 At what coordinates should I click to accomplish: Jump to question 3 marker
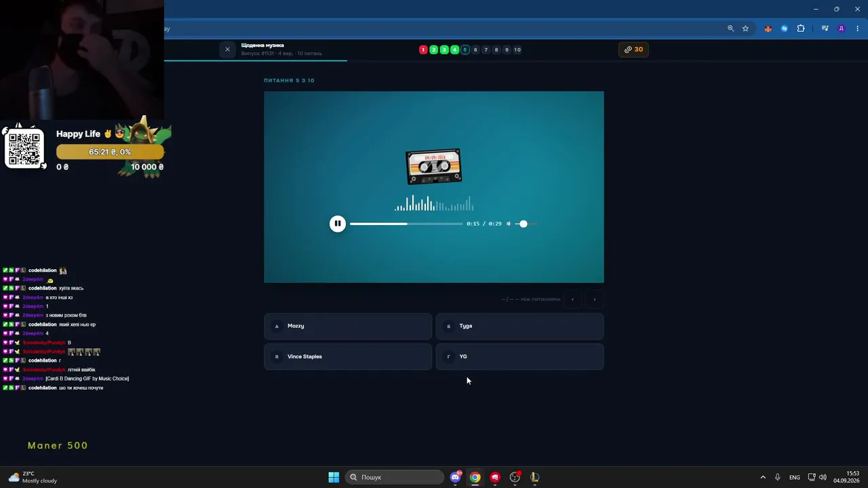pyautogui.click(x=444, y=49)
